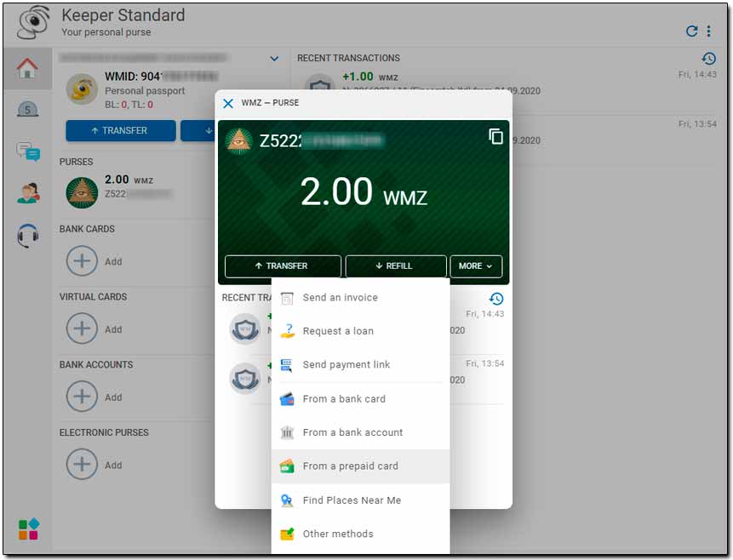Click the Z522 purse number on the green card
733x560 pixels.
pyautogui.click(x=322, y=140)
